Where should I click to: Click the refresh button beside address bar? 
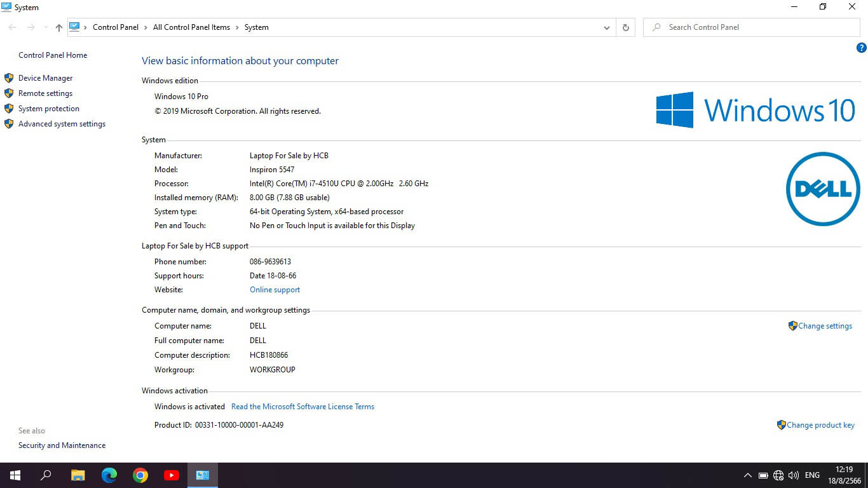pos(625,27)
